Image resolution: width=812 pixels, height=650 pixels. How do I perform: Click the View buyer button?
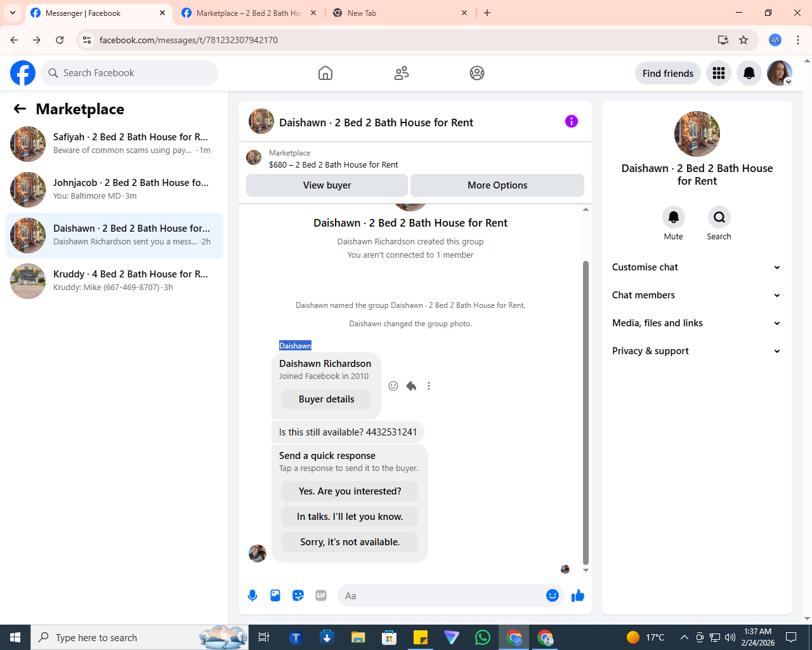click(x=327, y=185)
